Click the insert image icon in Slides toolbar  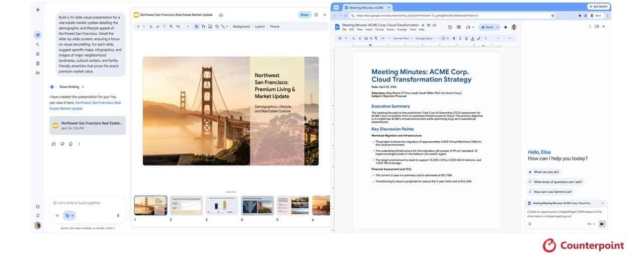click(x=210, y=27)
